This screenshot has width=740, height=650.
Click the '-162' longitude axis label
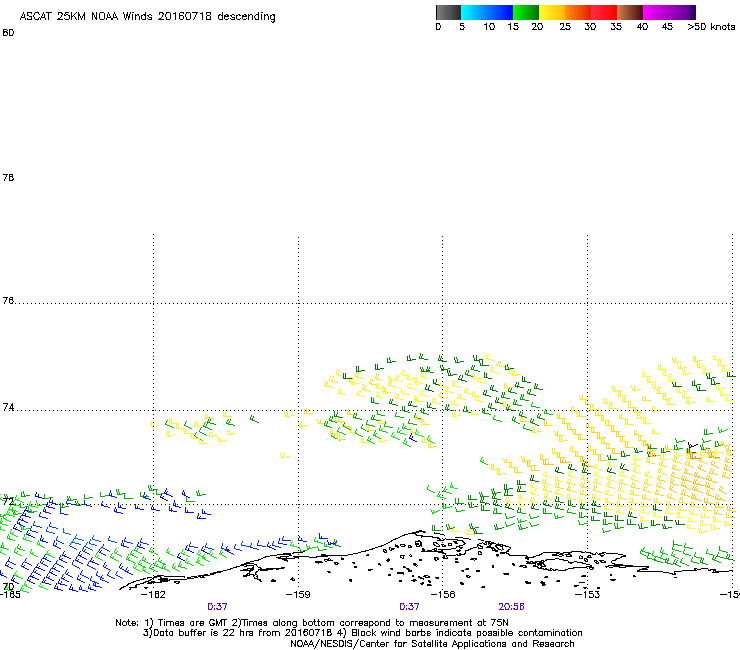[x=153, y=595]
